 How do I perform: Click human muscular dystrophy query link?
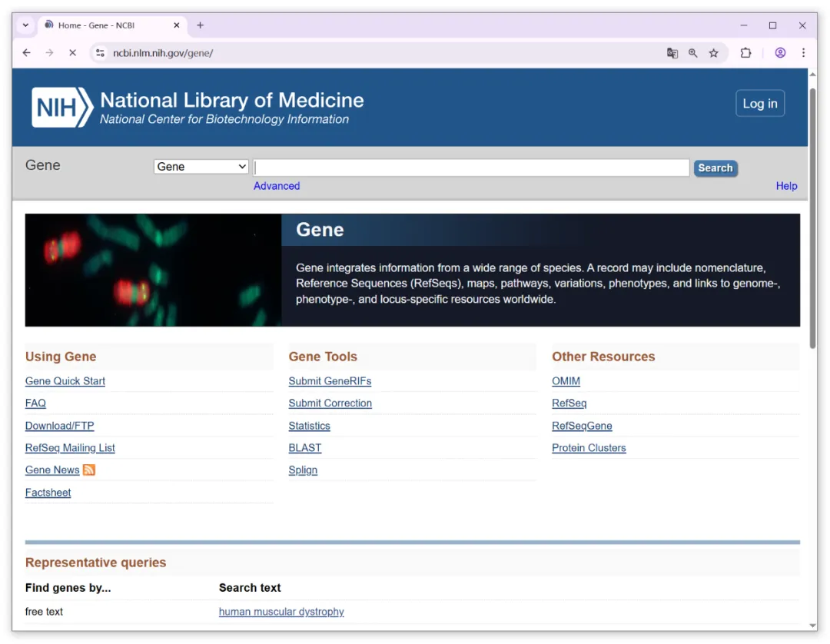[281, 612]
